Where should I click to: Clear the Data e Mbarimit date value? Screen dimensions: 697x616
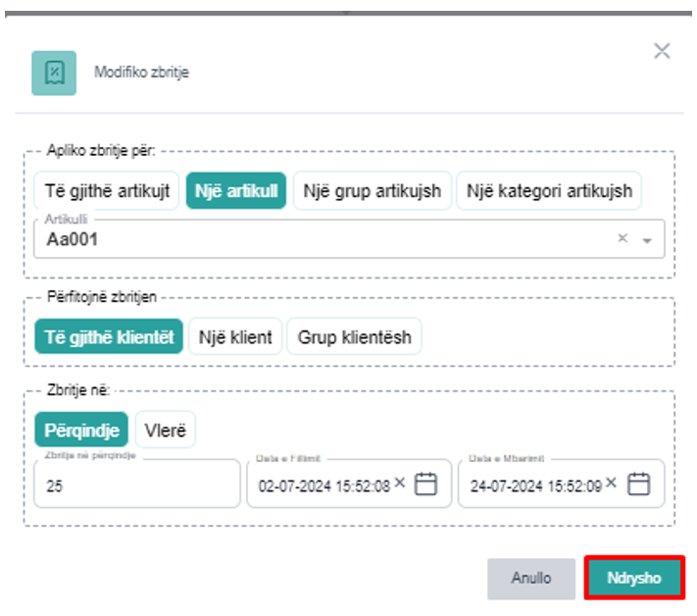click(612, 483)
